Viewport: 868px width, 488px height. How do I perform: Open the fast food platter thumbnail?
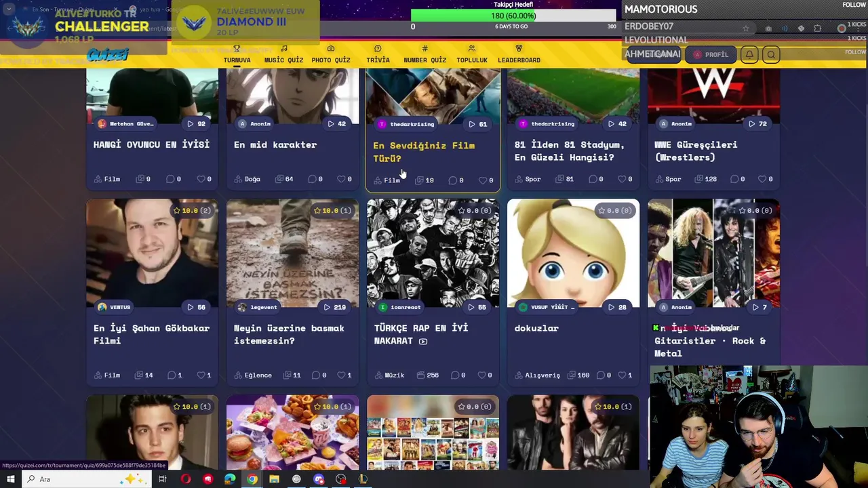[292, 432]
